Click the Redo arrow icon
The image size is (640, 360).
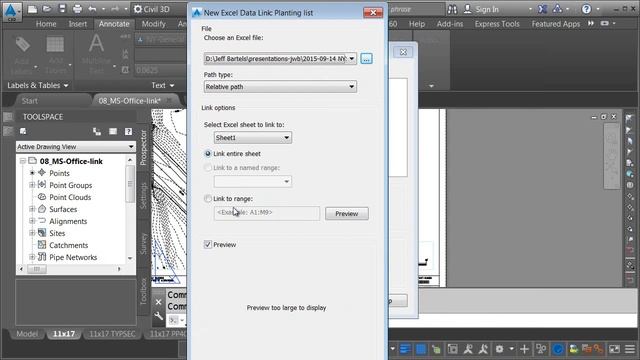tap(115, 9)
